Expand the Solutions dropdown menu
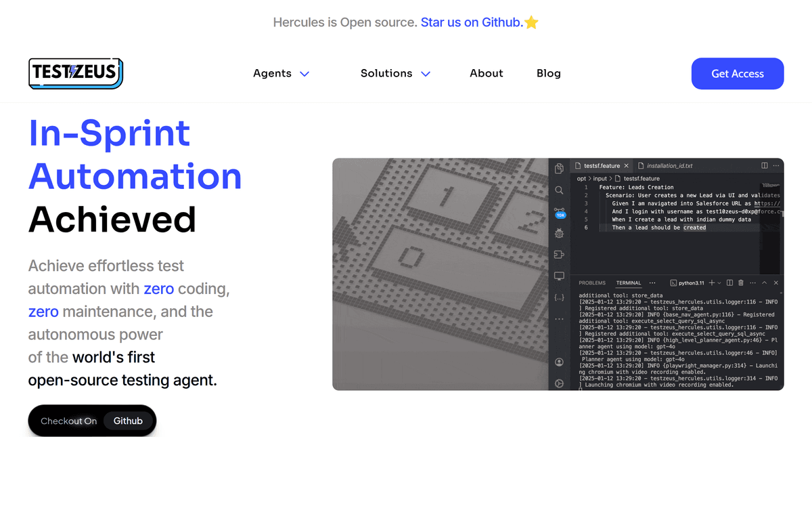The width and height of the screenshot is (812, 508). pos(395,73)
